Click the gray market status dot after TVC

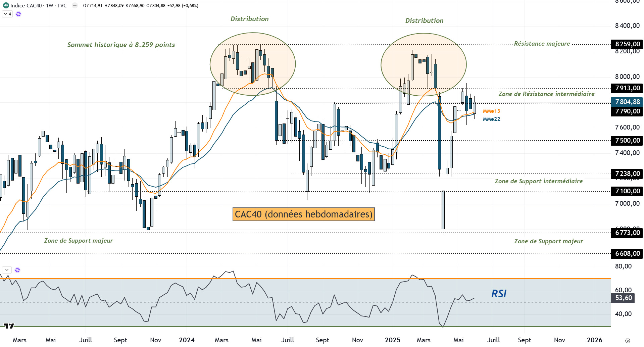click(75, 5)
